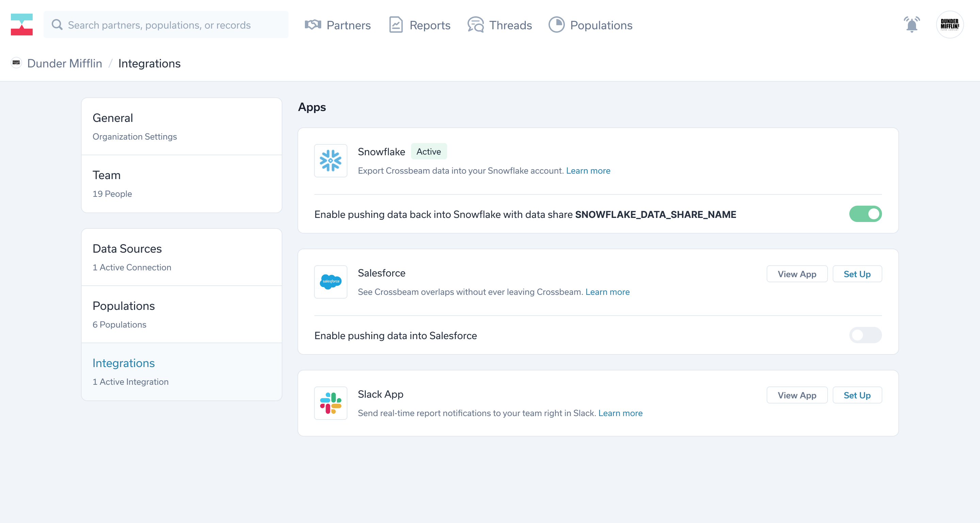Open Snowflake Learn more link
Image resolution: width=980 pixels, height=523 pixels.
(588, 171)
